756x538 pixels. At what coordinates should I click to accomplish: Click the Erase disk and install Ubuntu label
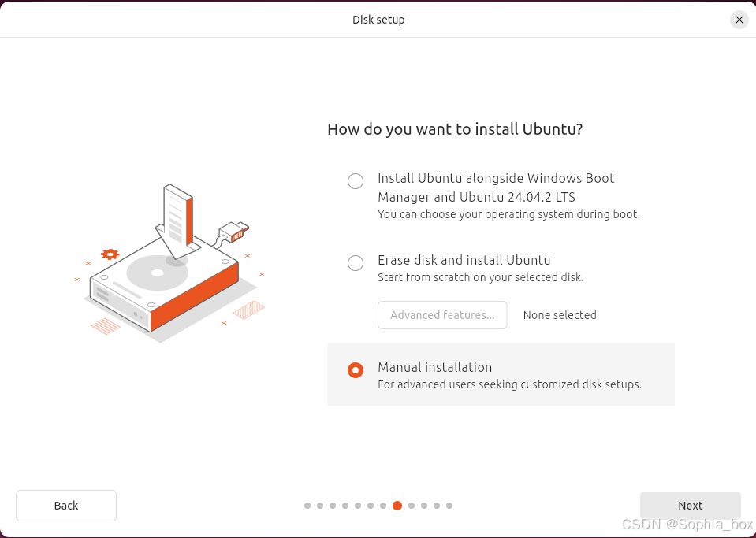[464, 260]
